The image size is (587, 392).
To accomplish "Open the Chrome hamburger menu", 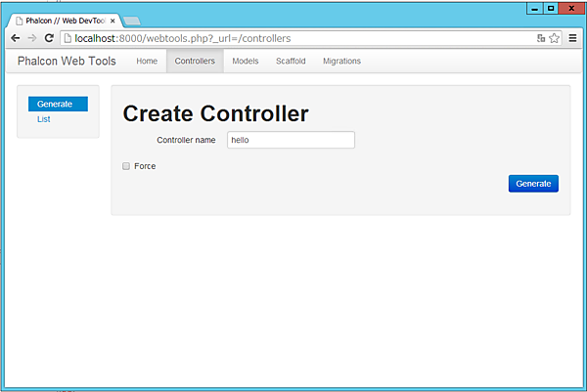I will (x=572, y=38).
